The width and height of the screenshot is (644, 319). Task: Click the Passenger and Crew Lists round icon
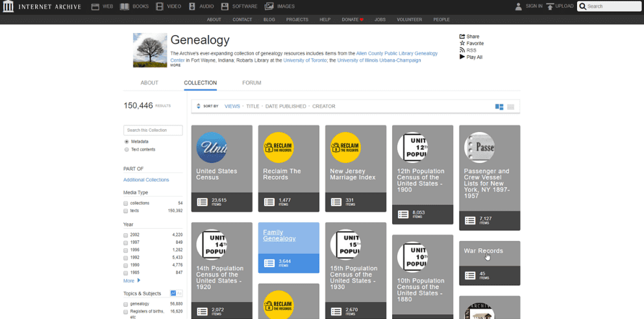[x=479, y=147]
